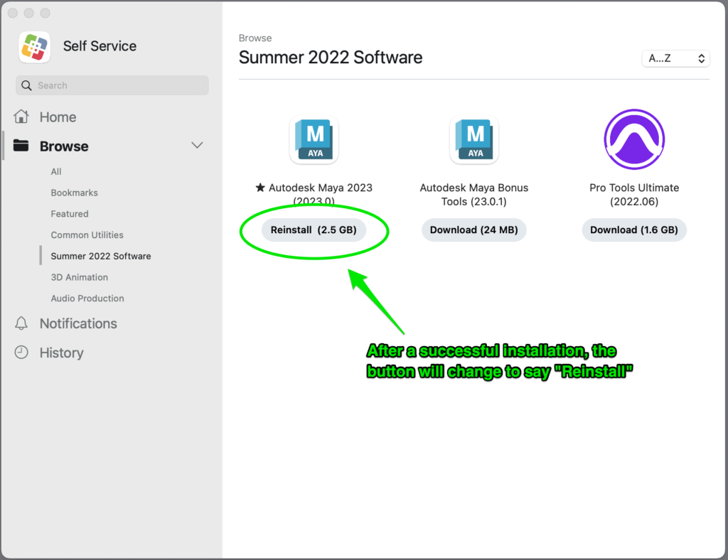Open the Notifications section
This screenshot has width=728, height=560.
pyautogui.click(x=78, y=323)
